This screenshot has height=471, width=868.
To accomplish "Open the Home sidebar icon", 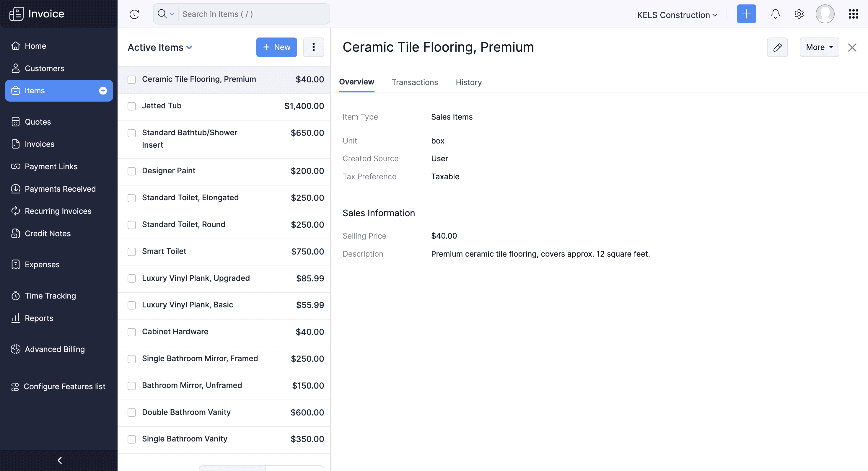I will pos(15,46).
